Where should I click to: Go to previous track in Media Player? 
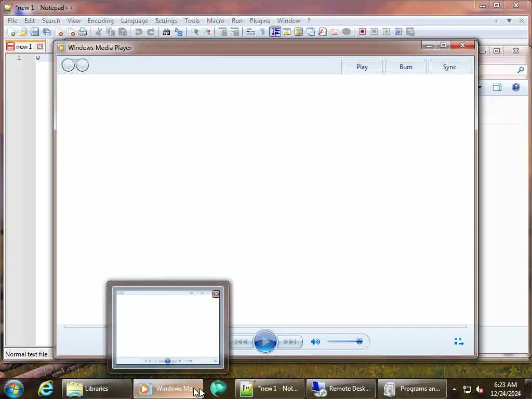[241, 342]
